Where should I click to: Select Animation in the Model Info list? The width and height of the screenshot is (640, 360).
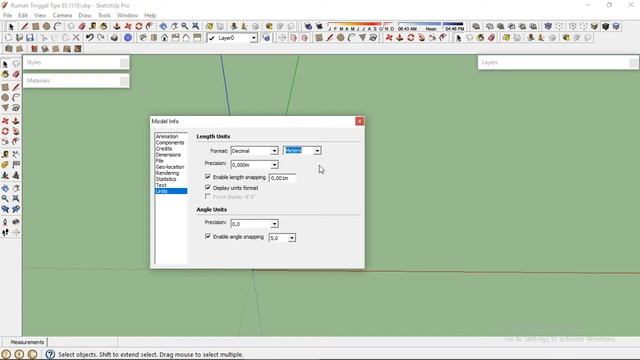point(167,136)
